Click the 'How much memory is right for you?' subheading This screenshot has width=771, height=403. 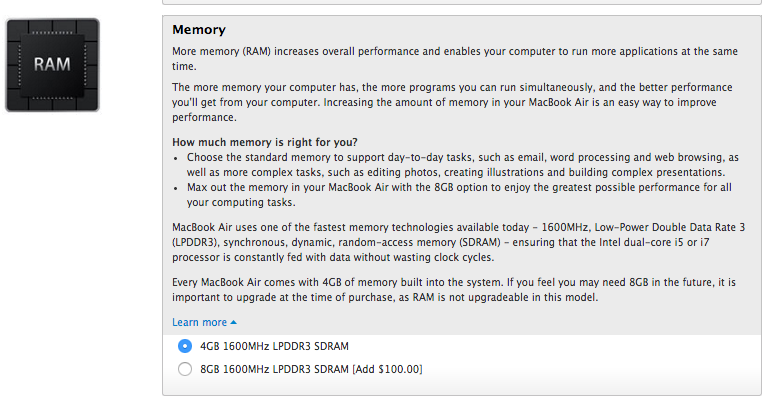pyautogui.click(x=265, y=141)
